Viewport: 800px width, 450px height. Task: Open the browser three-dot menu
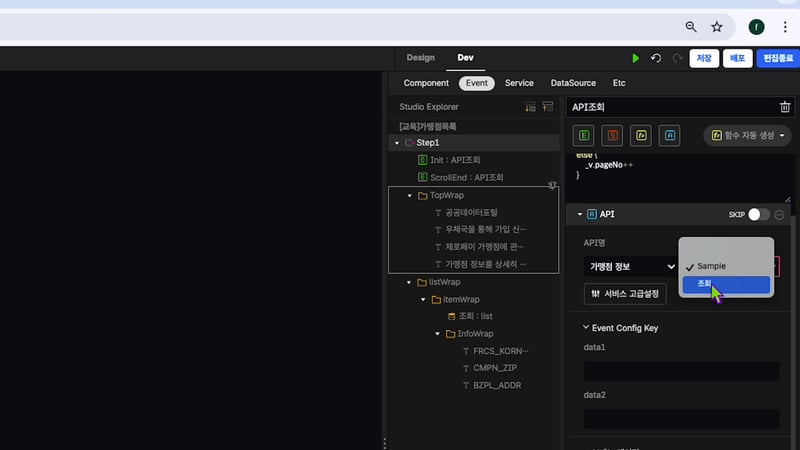[785, 27]
